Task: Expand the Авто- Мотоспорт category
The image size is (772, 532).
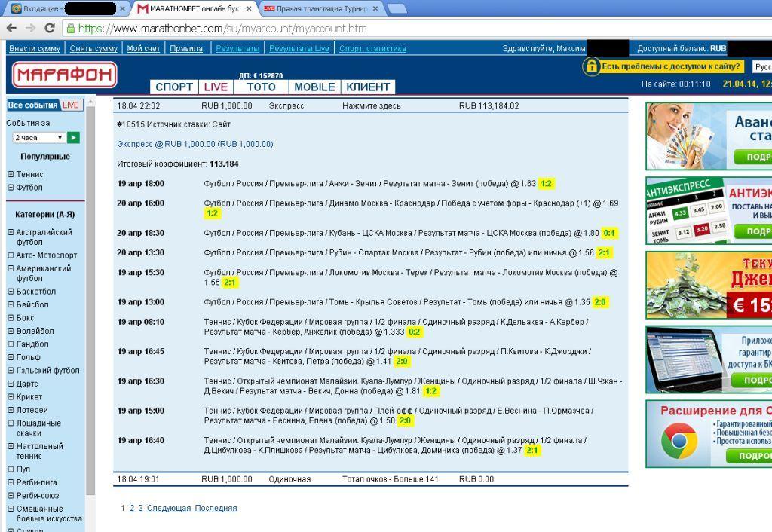Action: (x=11, y=255)
